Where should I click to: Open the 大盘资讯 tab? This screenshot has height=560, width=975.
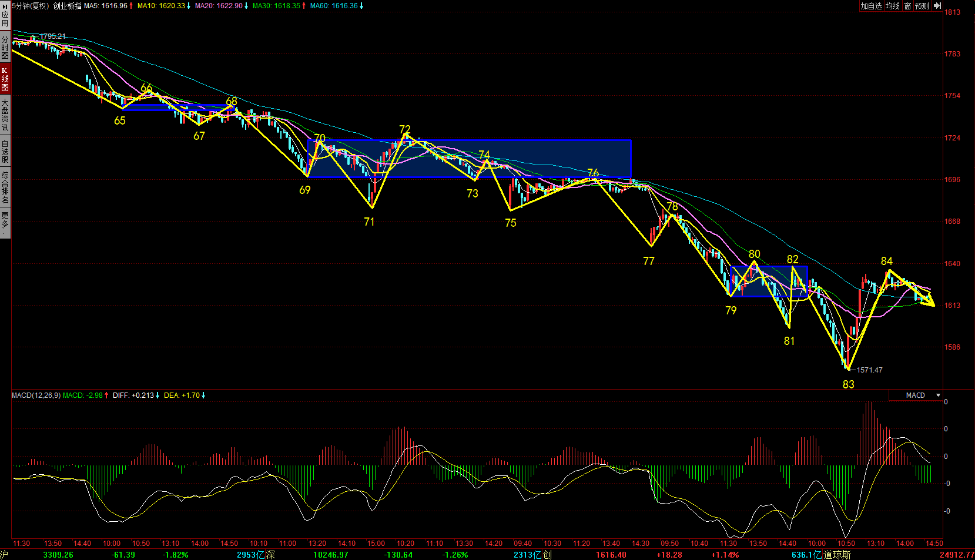pos(5,115)
